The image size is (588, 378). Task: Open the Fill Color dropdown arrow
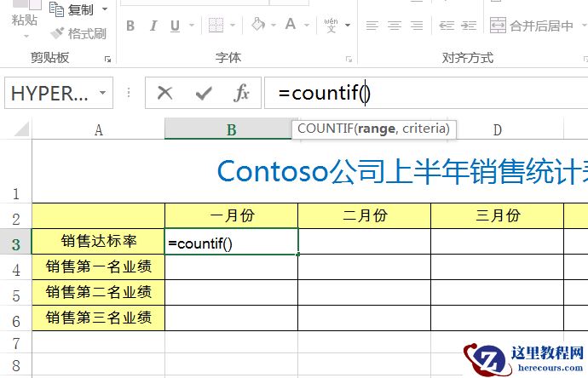tap(274, 26)
